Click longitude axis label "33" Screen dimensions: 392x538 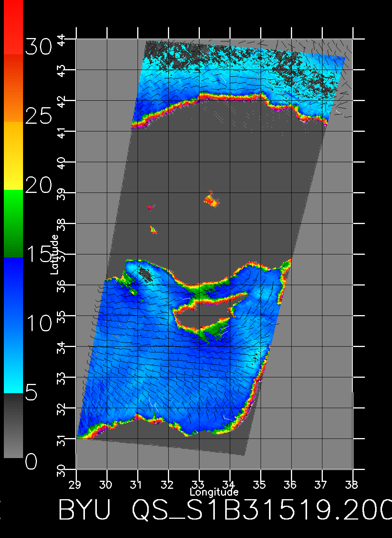click(x=198, y=485)
